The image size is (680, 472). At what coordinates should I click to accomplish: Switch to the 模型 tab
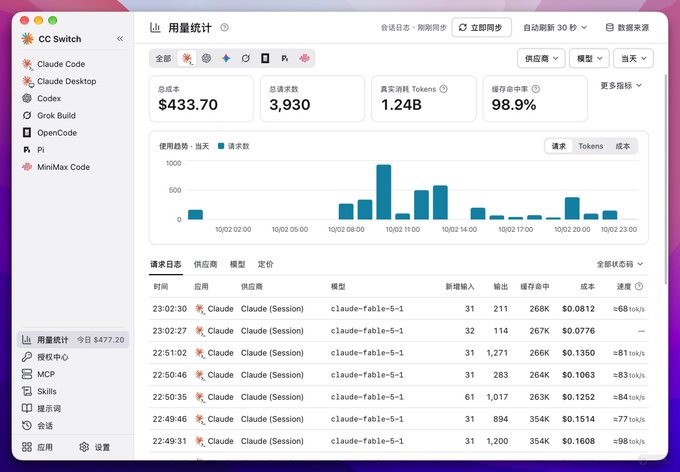coord(237,264)
